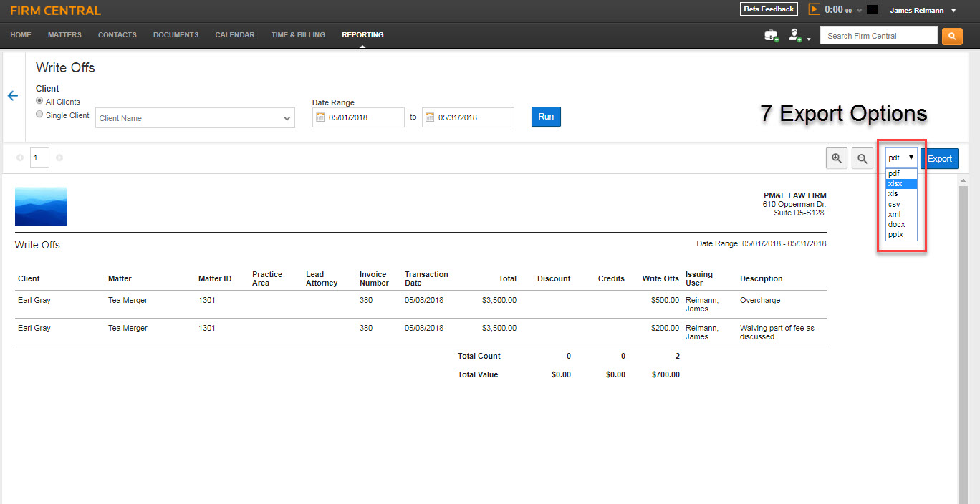980x504 pixels.
Task: Click the $500.00 write off amount
Action: tap(665, 300)
